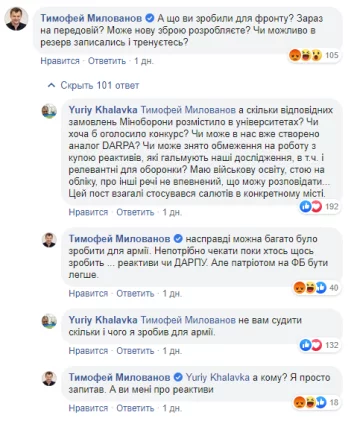
Task: Like the 'не вам судити' reply
Action: coord(88,351)
